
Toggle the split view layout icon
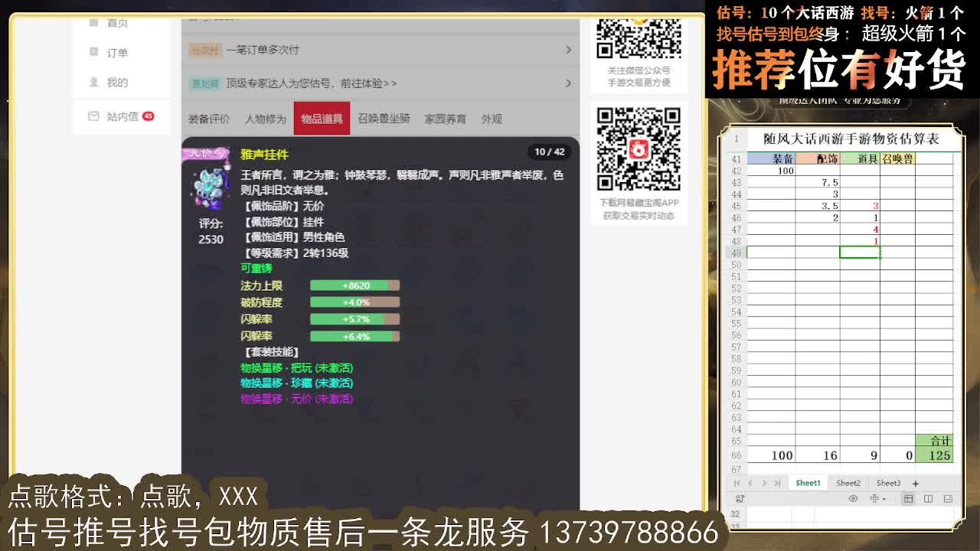pos(928,499)
